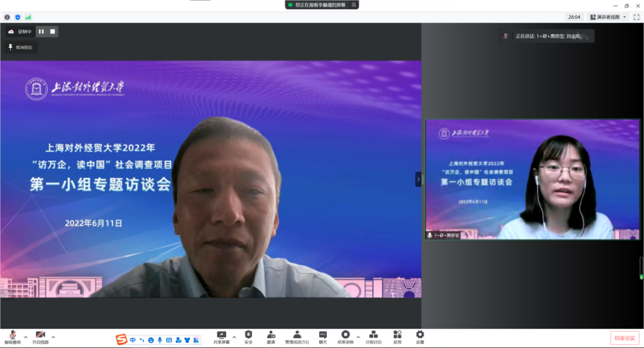644x348 pixels.
Task: Click the red 结束会议 button
Action: [x=625, y=338]
